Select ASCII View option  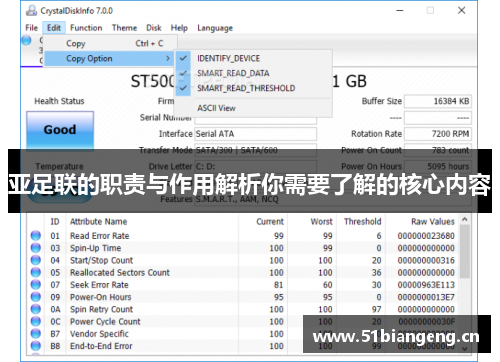253,108
